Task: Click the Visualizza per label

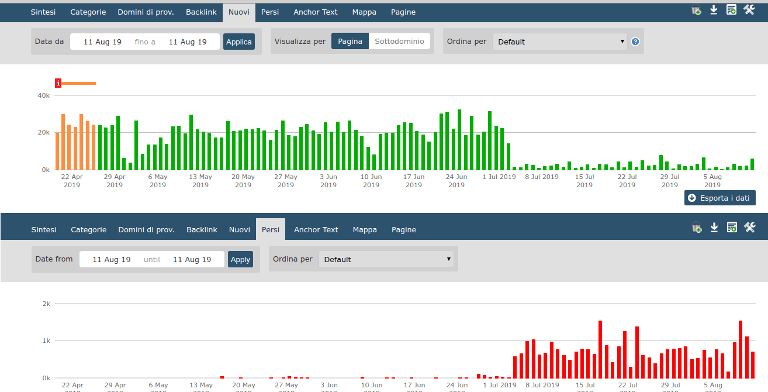Action: (300, 42)
